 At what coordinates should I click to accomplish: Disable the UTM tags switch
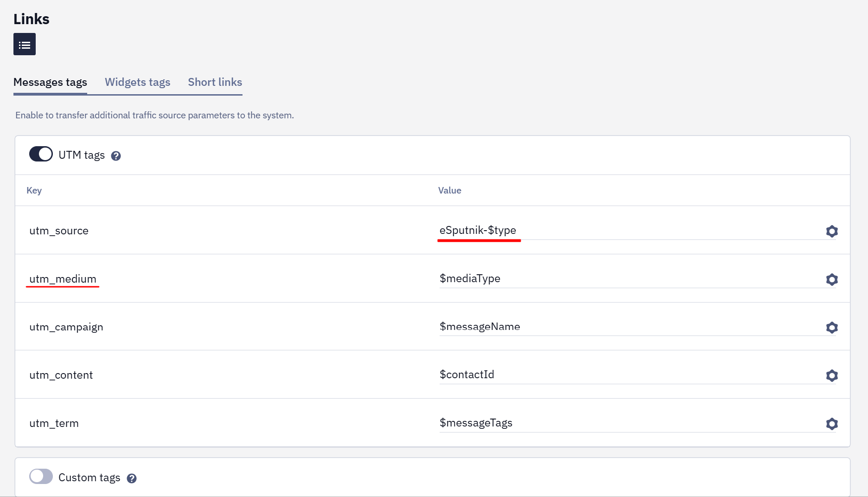tap(41, 154)
